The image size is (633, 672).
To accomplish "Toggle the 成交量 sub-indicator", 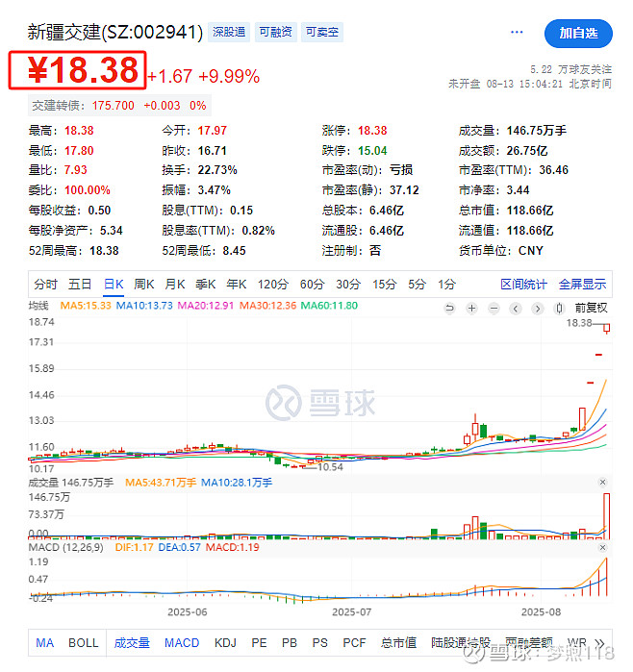I will [132, 643].
